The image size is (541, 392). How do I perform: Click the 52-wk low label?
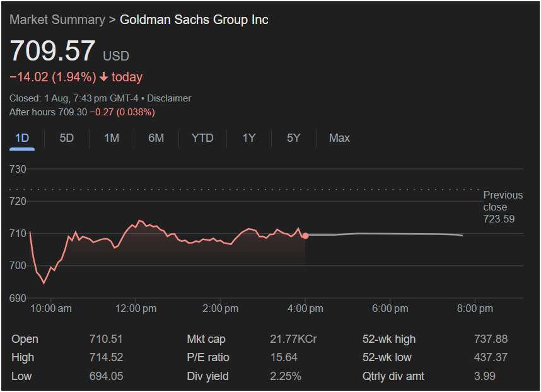click(x=387, y=357)
